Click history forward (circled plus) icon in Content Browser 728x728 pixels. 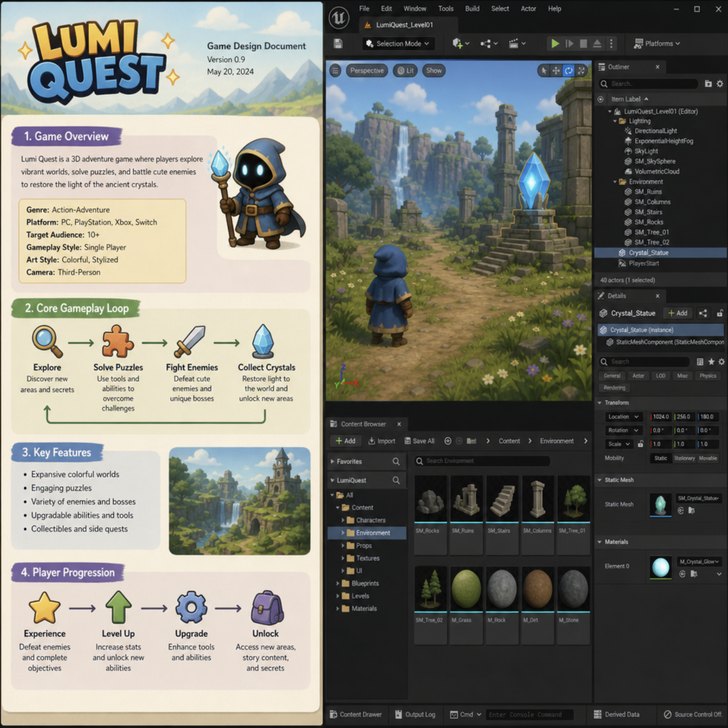[448, 441]
